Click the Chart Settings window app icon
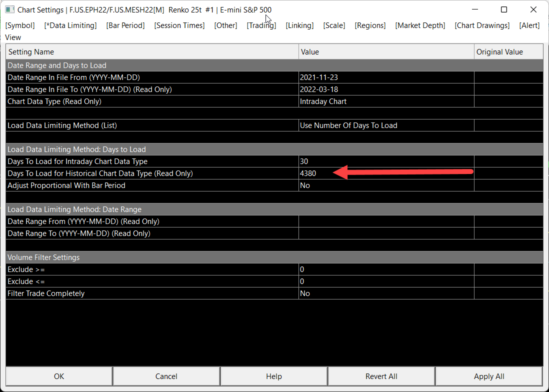The width and height of the screenshot is (549, 392). (x=9, y=9)
